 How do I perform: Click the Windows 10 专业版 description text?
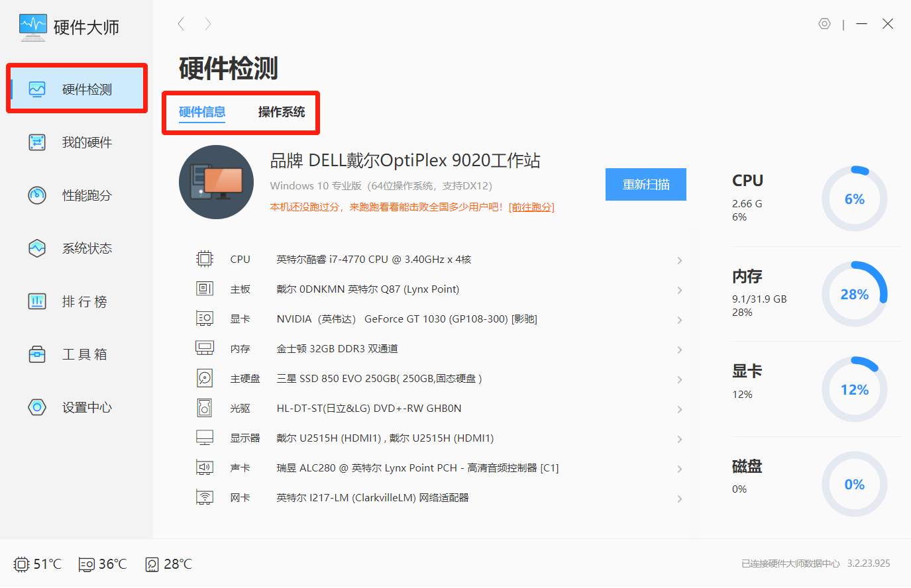381,185
